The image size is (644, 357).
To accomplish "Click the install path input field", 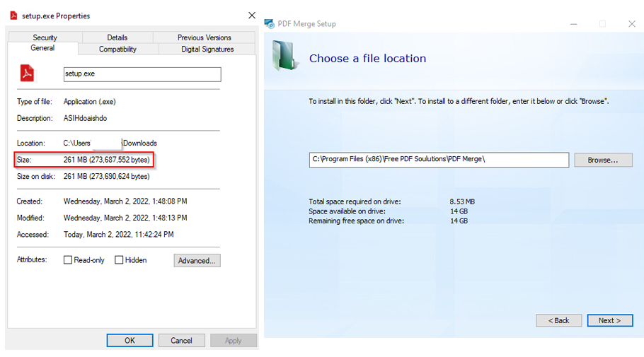I will pos(439,160).
